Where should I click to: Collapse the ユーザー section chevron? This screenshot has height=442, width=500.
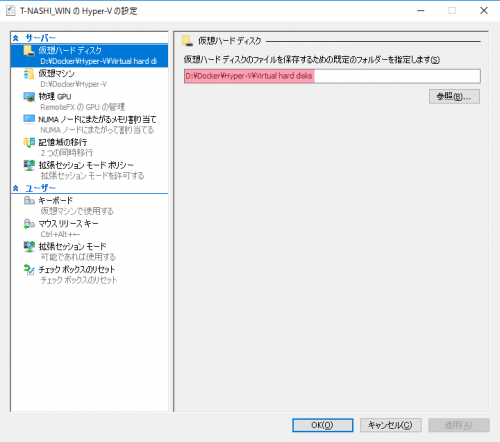click(16, 188)
